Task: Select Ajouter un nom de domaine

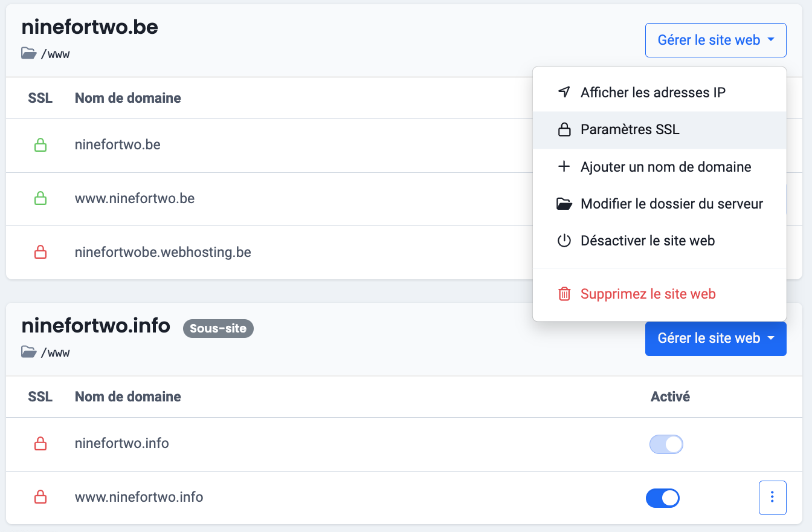Action: coord(665,167)
